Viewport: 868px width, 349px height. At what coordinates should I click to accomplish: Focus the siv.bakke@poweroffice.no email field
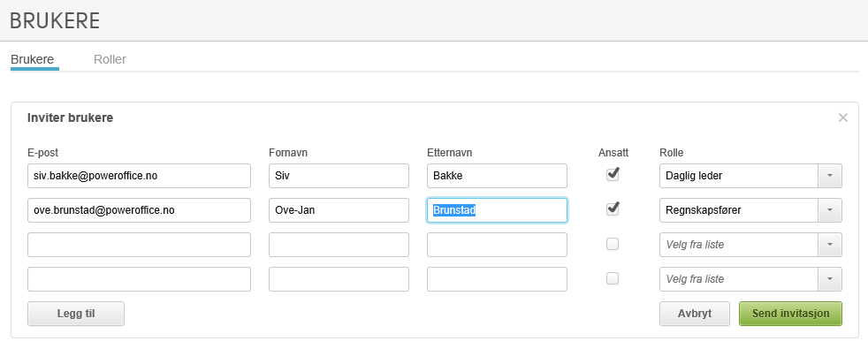click(139, 176)
